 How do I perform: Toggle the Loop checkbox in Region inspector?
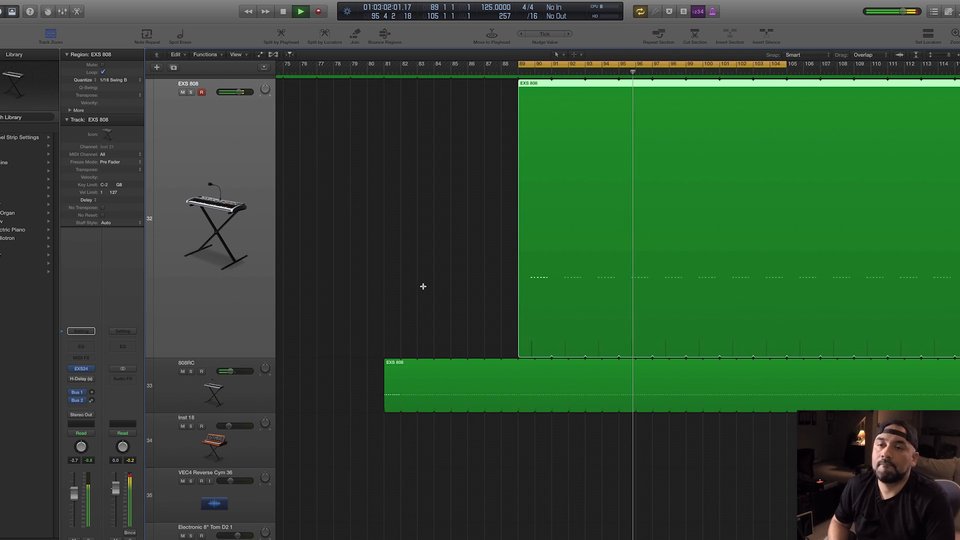(x=102, y=72)
